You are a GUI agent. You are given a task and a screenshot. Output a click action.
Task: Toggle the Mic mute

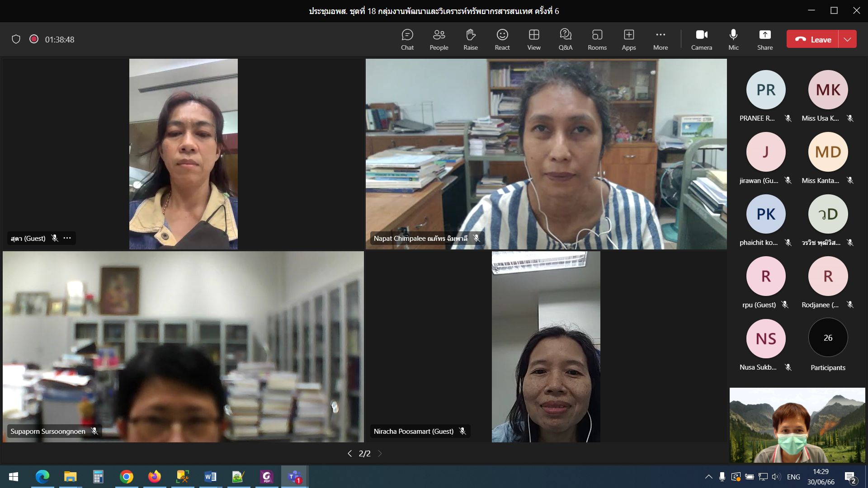pos(733,39)
